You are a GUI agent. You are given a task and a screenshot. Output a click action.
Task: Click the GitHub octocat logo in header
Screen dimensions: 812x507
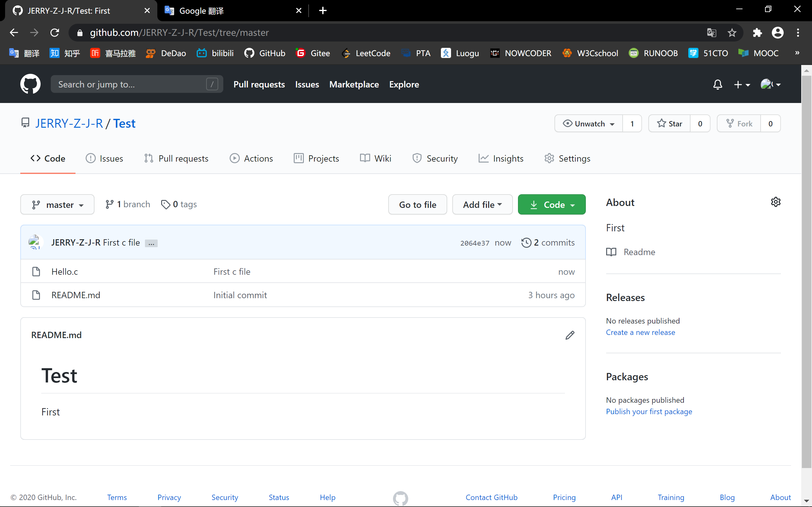30,84
